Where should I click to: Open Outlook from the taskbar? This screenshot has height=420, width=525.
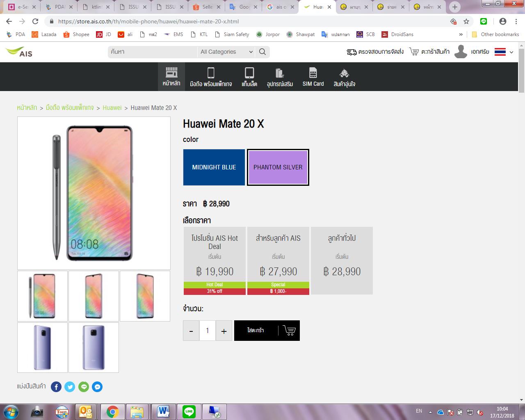click(x=86, y=412)
